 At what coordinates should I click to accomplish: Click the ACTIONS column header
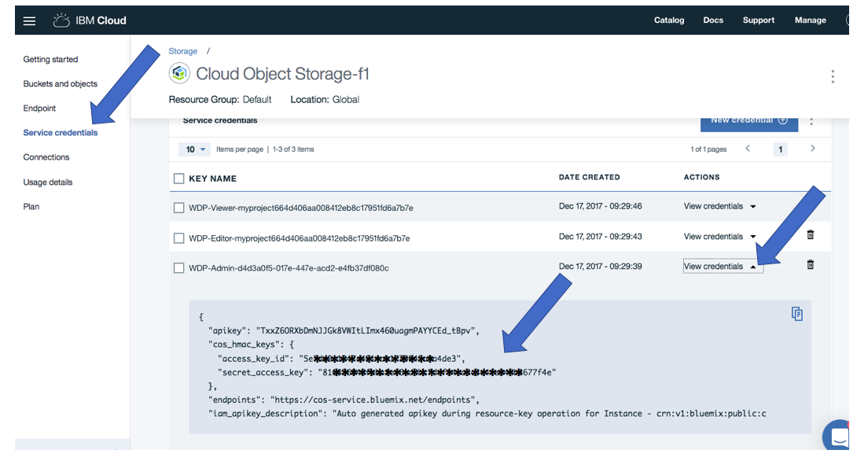point(701,177)
